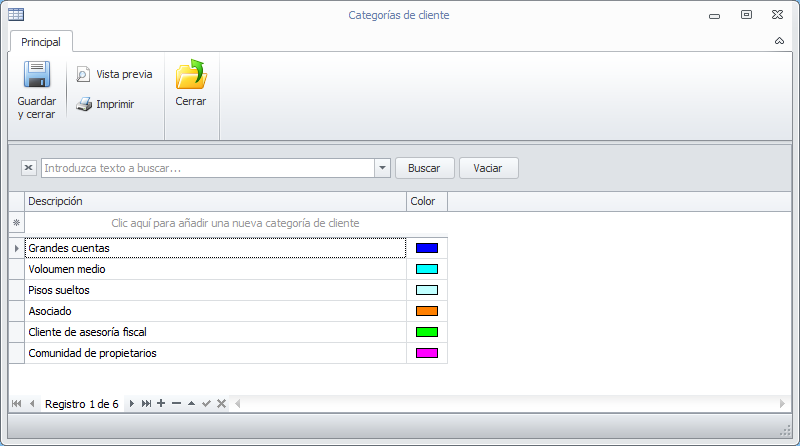This screenshot has width=800, height=446.
Task: Focus the 'Introduzca texto a buscar' field
Action: tap(208, 168)
